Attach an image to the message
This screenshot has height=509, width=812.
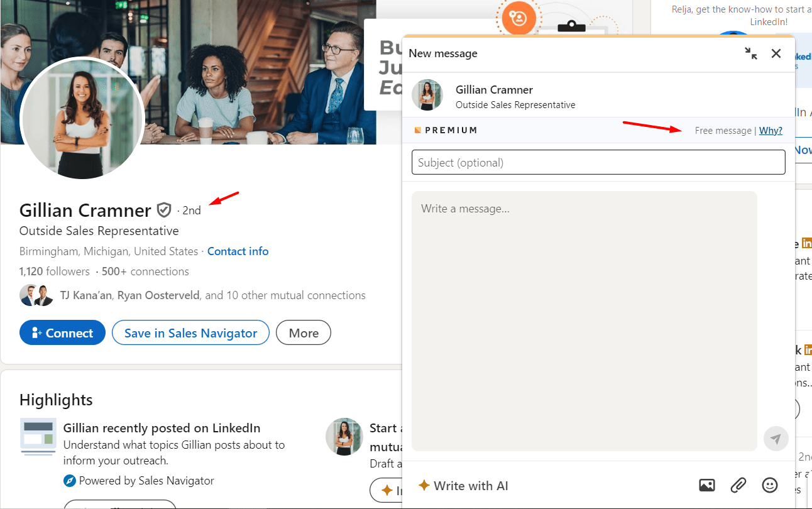point(707,485)
